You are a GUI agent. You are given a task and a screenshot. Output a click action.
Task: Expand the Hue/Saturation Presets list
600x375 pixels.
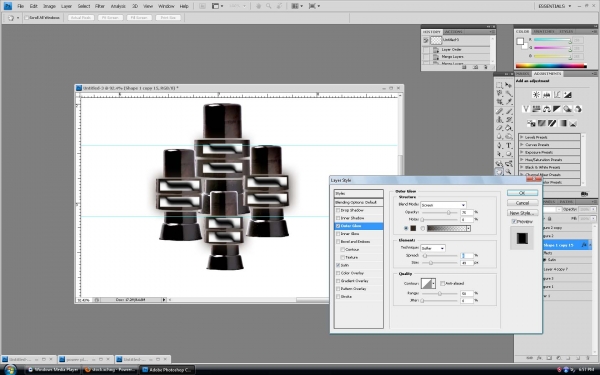522,160
